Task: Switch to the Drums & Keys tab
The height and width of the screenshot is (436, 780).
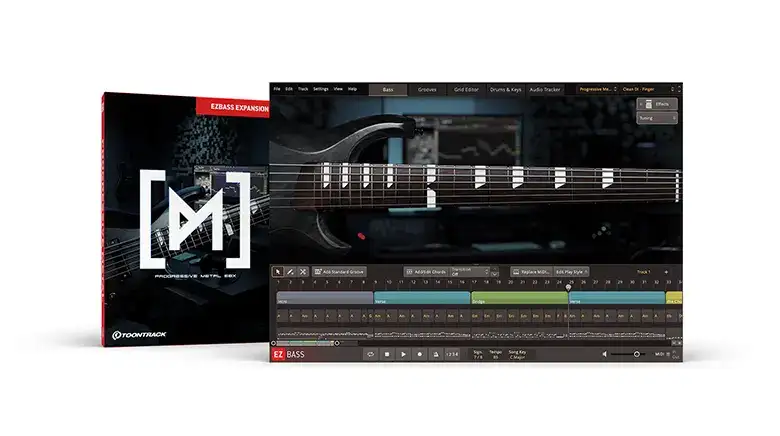Action: click(505, 90)
